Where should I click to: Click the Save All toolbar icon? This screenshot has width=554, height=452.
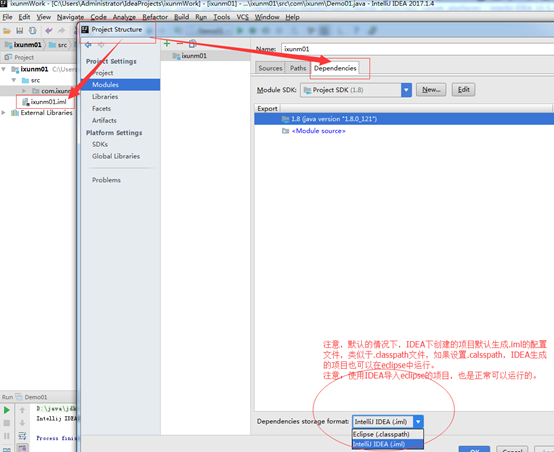tap(19, 31)
